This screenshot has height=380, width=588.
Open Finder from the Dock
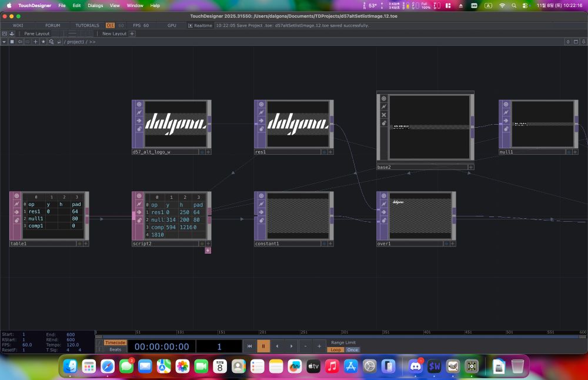(x=70, y=366)
